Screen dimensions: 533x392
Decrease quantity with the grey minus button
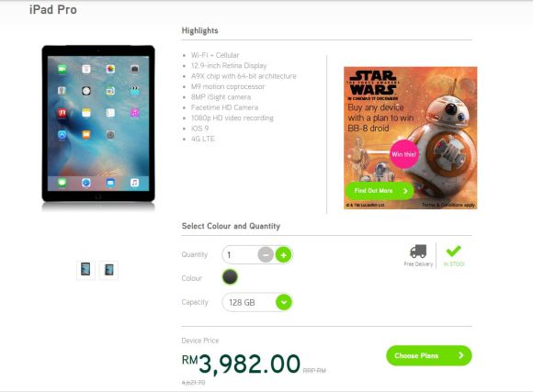pos(266,255)
